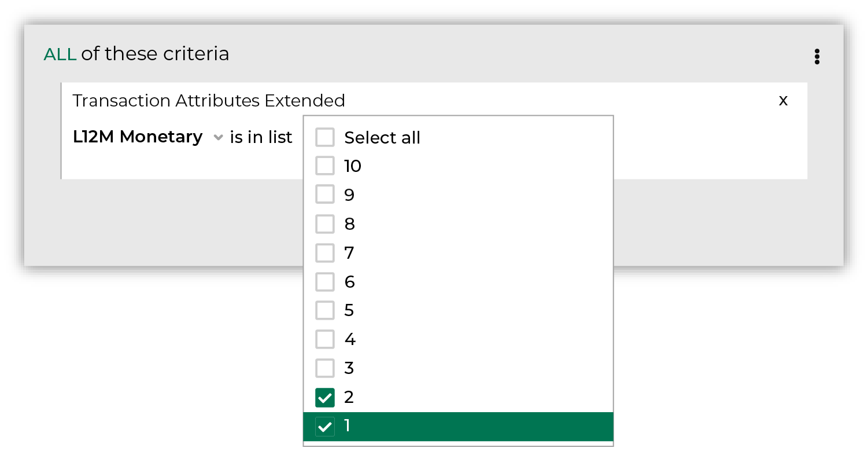Viewport: 868px width, 466px height.
Task: Remove the Transaction Attributes Extended criterion
Action: 783,100
